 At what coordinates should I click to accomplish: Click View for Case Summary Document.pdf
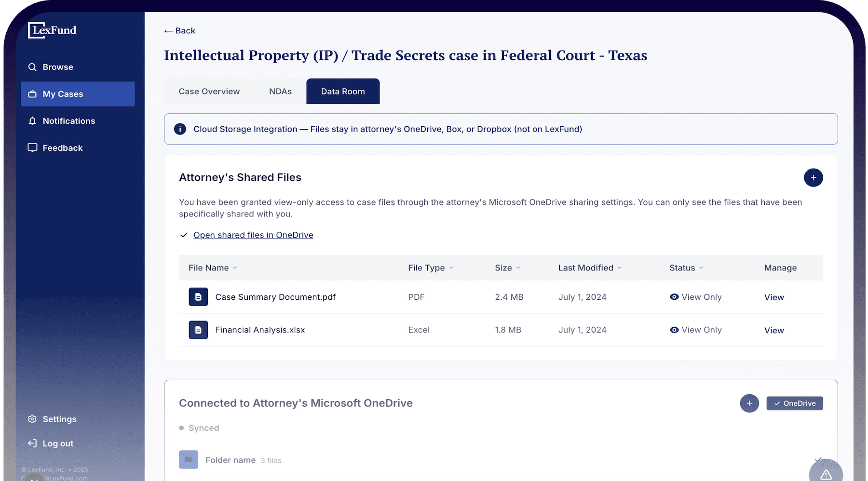click(x=773, y=297)
